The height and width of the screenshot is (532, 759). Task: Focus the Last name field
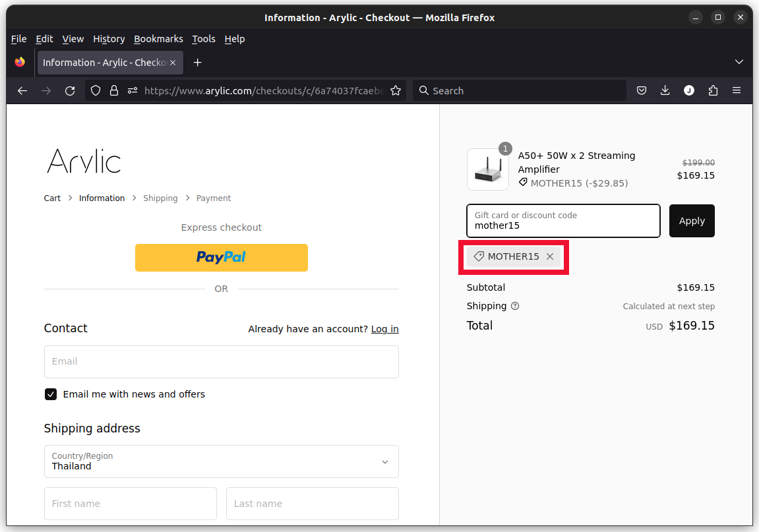312,504
